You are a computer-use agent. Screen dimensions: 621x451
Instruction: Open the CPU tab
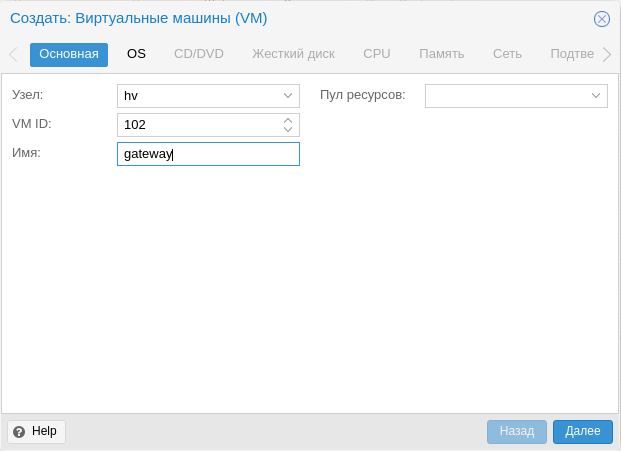tap(377, 54)
